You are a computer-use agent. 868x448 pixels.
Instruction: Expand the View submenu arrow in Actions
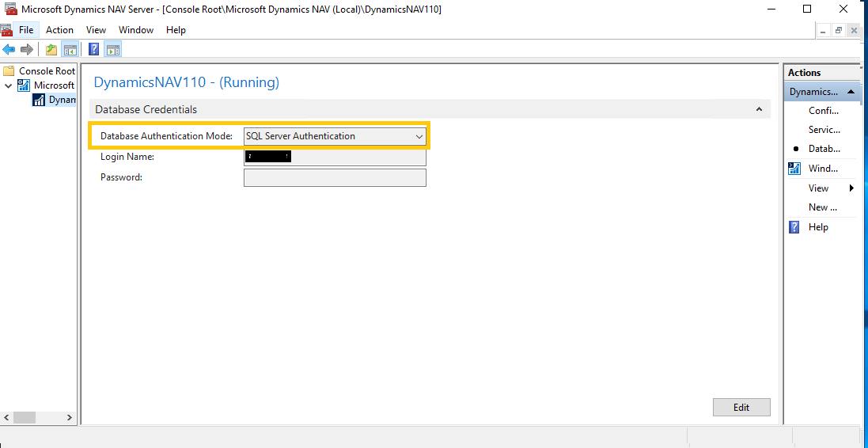(852, 188)
